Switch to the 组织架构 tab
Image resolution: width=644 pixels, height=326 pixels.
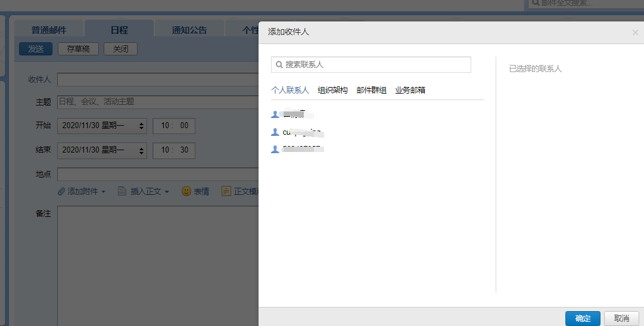click(332, 90)
